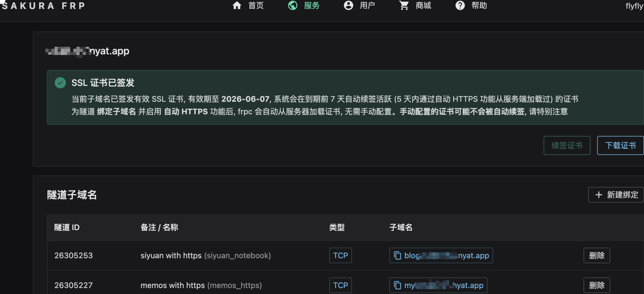Open the 商城 menu item
Screen dimensions: 644x294
point(423,5)
